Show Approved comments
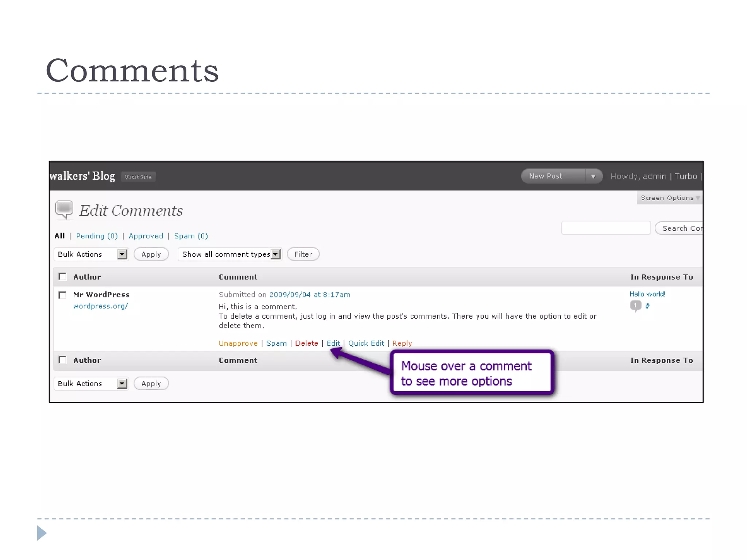747x560 pixels. point(146,236)
